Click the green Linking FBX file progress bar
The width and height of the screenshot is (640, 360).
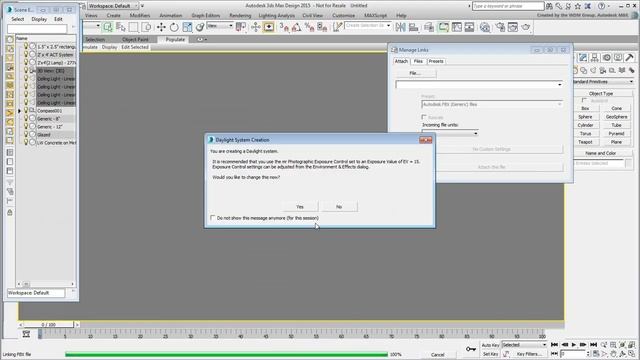(227, 354)
